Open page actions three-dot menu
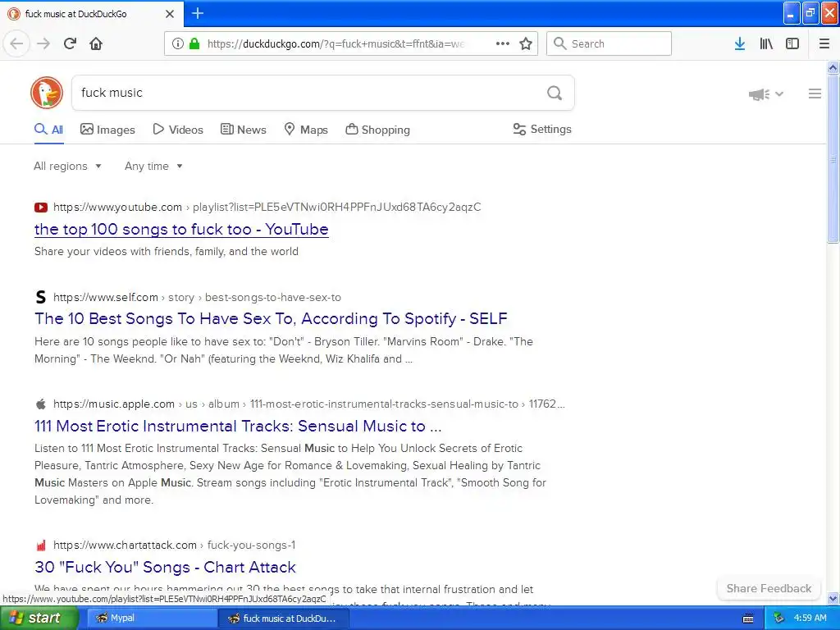 click(503, 43)
